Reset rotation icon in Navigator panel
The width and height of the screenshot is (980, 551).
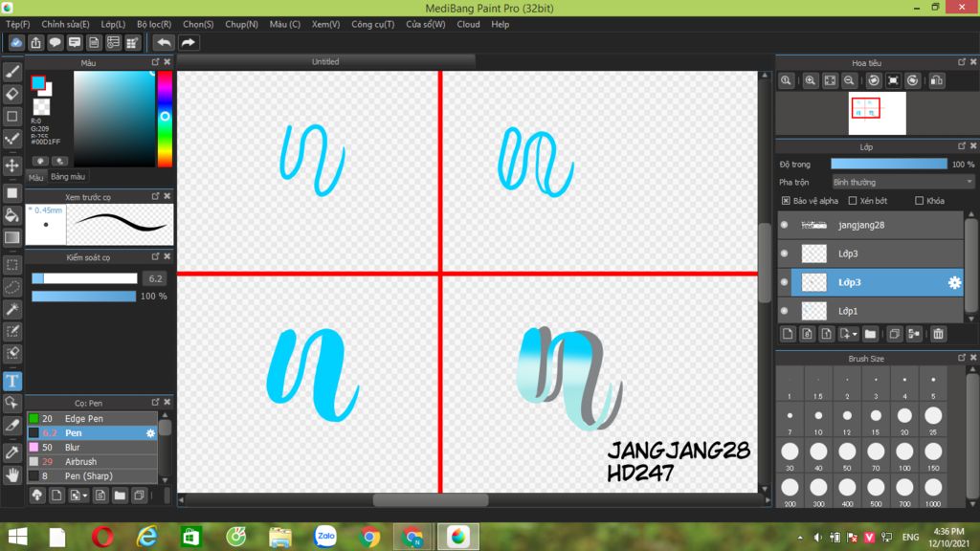coord(893,80)
